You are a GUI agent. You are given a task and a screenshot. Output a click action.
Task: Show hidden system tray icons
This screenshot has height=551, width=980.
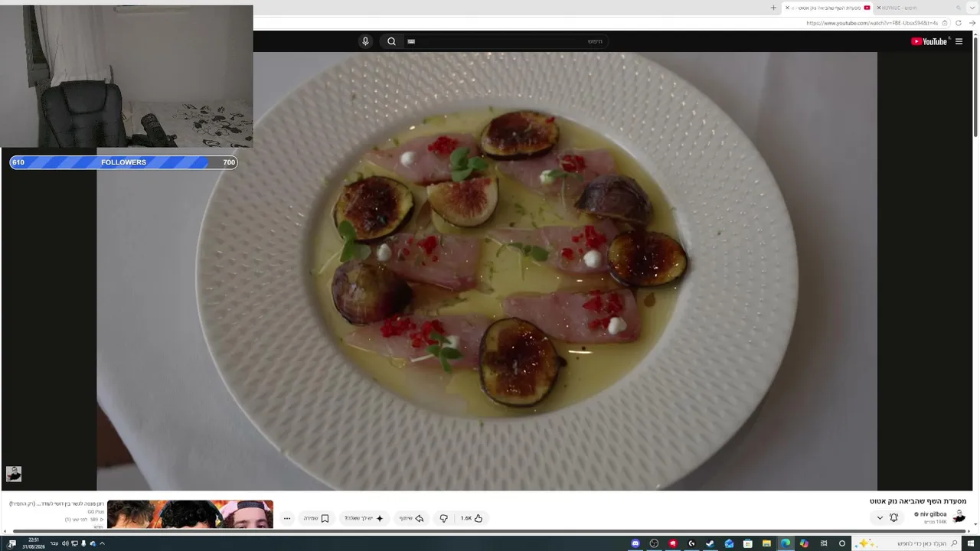(x=102, y=543)
